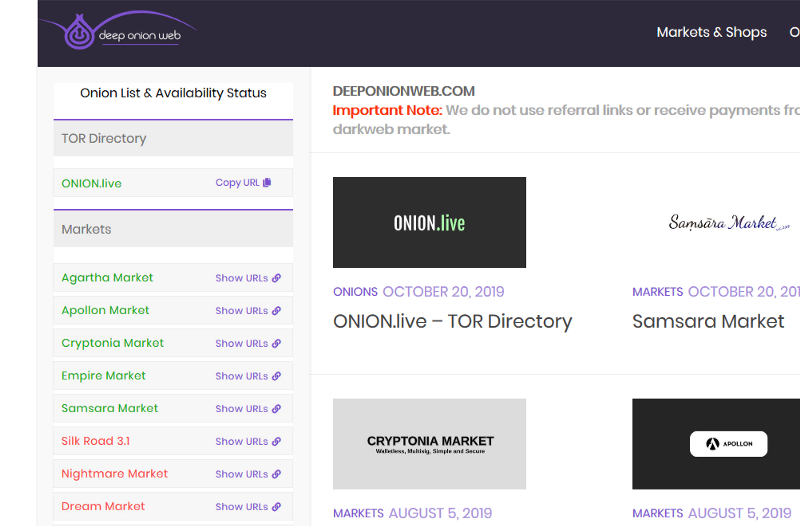Open Nightmare Market sidebar entry

pyautogui.click(x=114, y=473)
